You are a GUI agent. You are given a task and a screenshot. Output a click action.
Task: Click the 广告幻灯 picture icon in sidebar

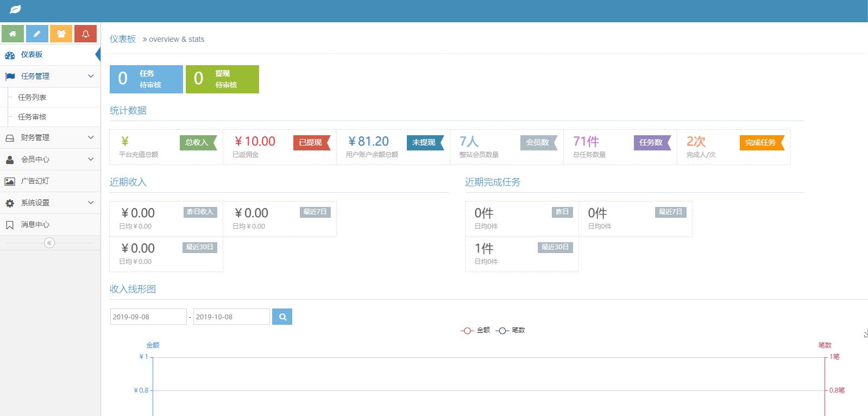pyautogui.click(x=10, y=181)
